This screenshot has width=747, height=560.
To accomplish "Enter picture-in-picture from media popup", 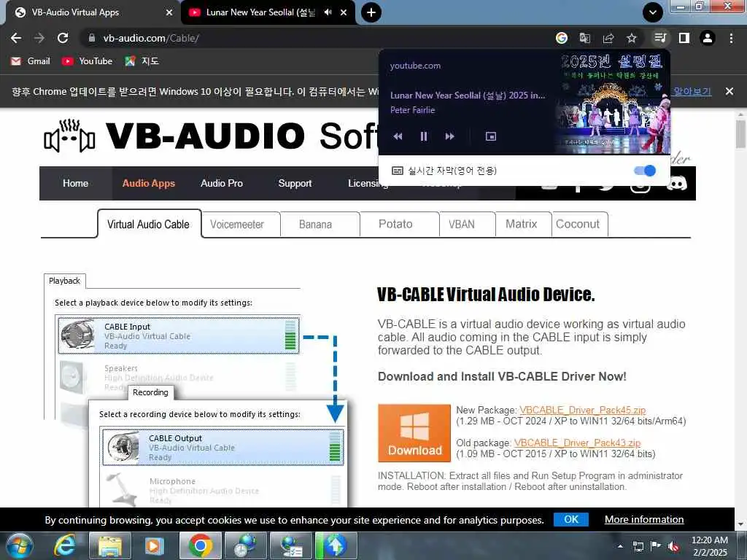I will [491, 136].
